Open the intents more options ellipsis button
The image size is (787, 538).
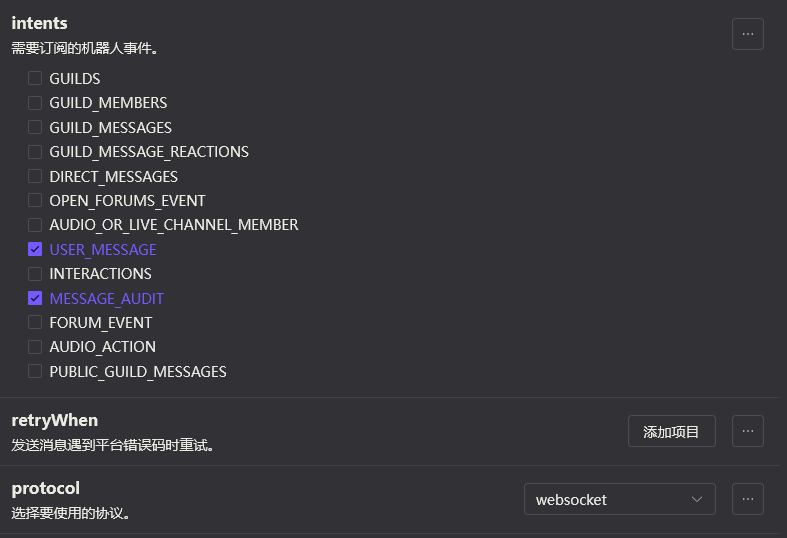pyautogui.click(x=747, y=34)
